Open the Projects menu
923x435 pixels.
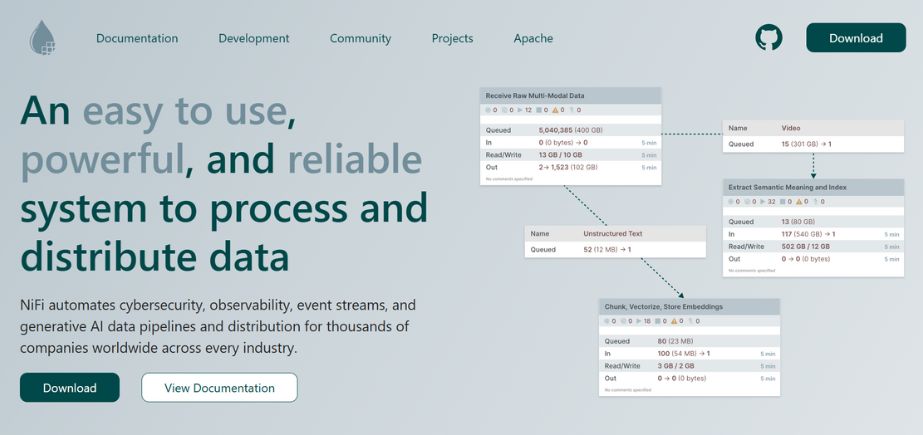click(x=452, y=38)
